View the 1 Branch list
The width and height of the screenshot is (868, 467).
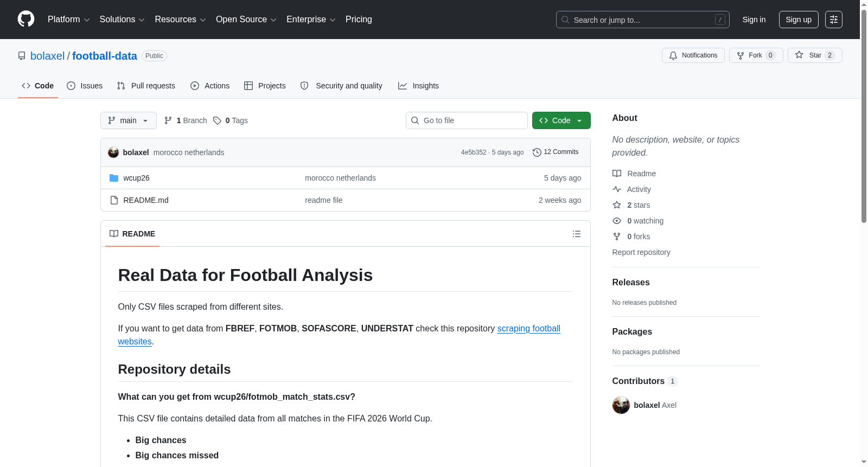tap(186, 120)
